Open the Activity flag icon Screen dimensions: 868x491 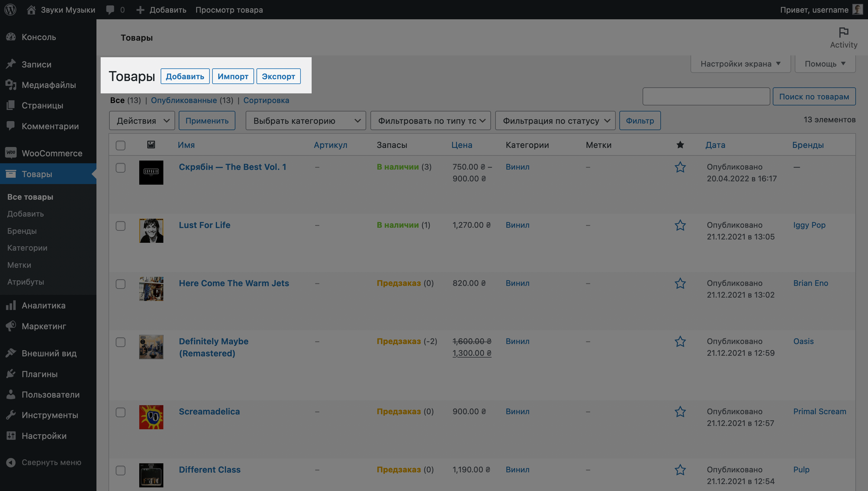[x=843, y=32]
